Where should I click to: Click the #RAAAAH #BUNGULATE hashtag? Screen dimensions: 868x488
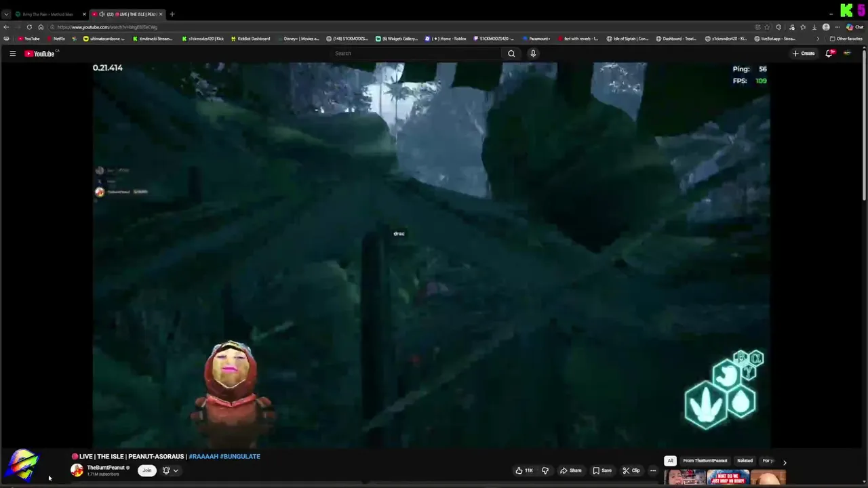point(224,456)
